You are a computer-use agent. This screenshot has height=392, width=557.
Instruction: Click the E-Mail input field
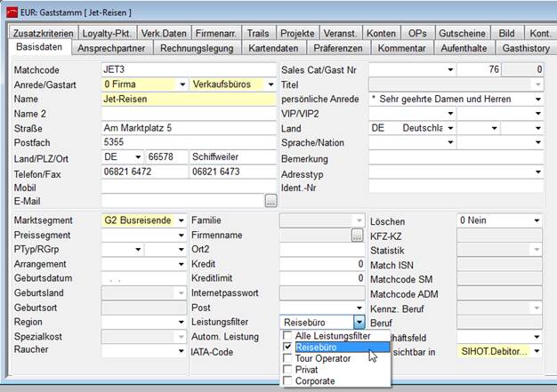182,201
